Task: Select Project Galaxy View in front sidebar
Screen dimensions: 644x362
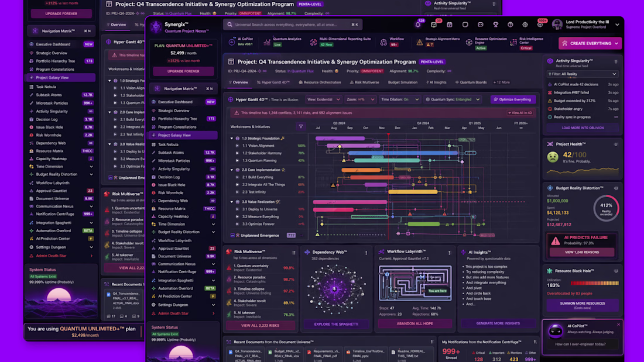Action: coord(183,135)
